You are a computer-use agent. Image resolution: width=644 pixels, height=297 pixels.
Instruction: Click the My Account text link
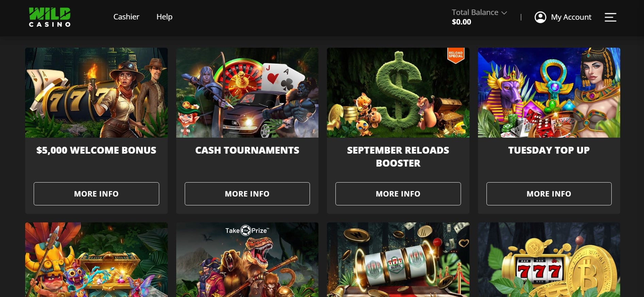tap(571, 17)
